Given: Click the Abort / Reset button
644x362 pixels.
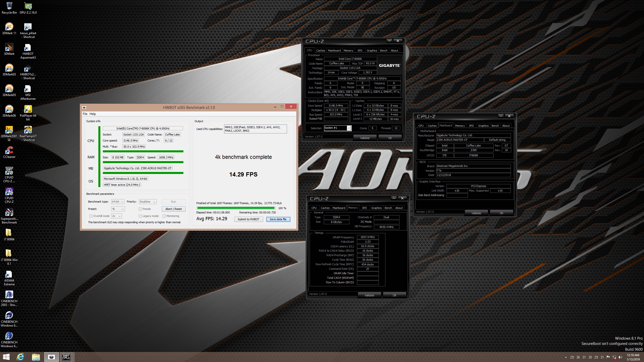Looking at the screenshot, I should pyautogui.click(x=174, y=209).
